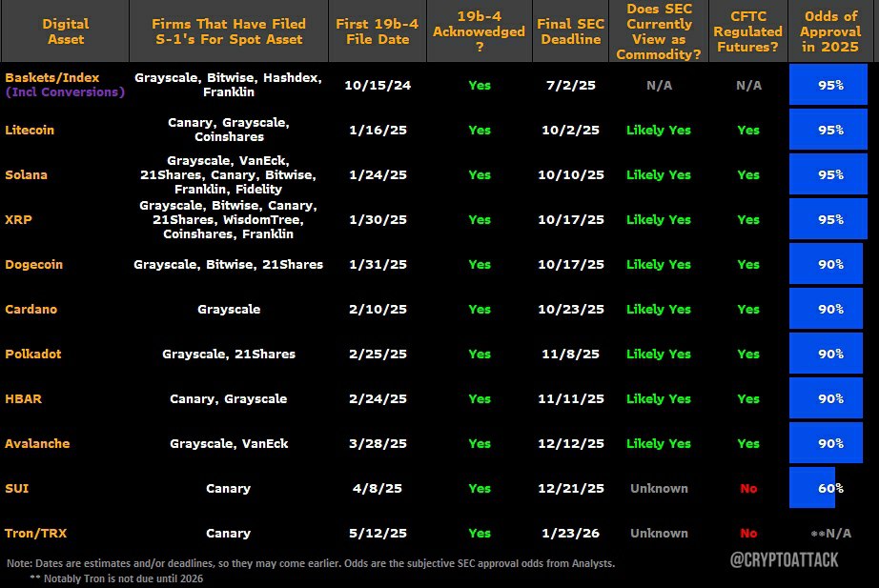
Task: Click the Final SEC Deadline header
Action: coord(571,31)
